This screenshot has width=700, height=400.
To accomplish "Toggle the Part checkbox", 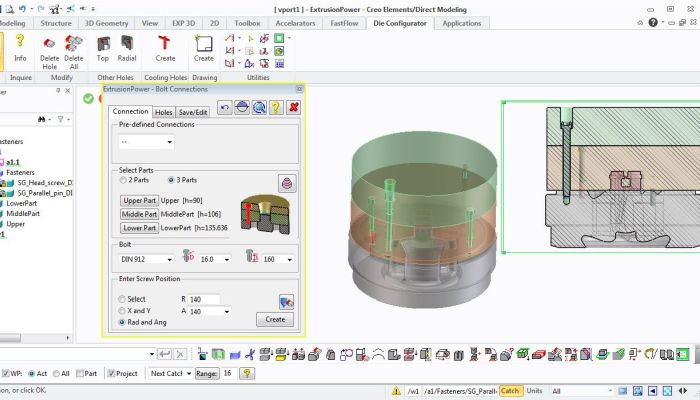I will [x=79, y=373].
